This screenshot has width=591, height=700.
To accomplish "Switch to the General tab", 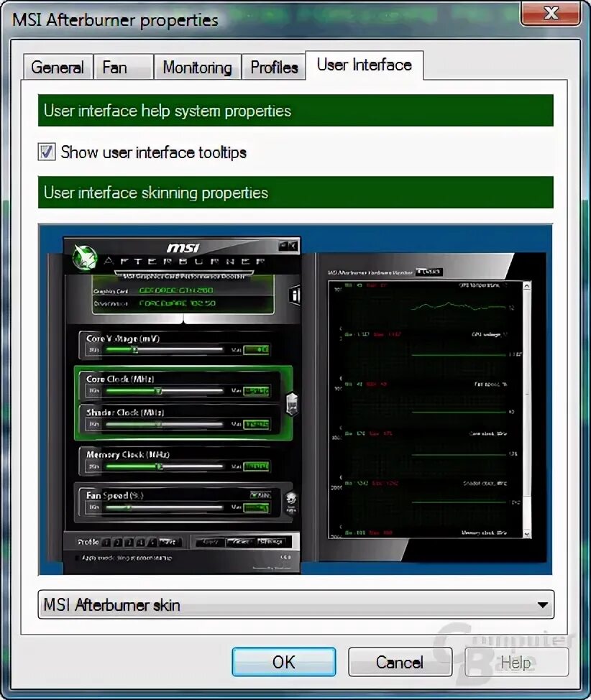I will click(x=58, y=68).
